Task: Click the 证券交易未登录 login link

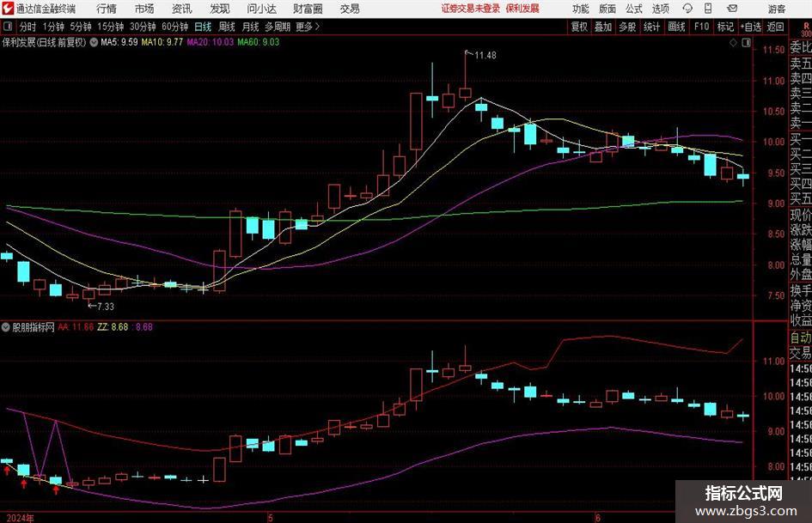Action: pyautogui.click(x=471, y=9)
